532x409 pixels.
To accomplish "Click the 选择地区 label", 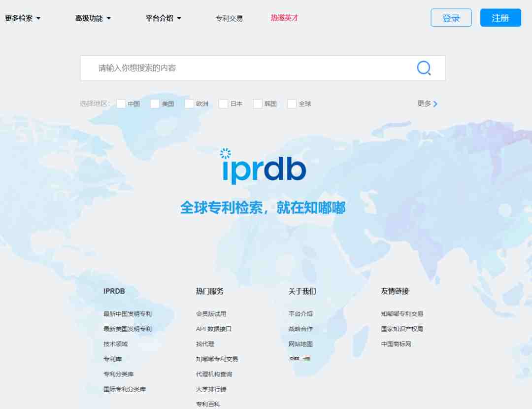I will coord(95,103).
